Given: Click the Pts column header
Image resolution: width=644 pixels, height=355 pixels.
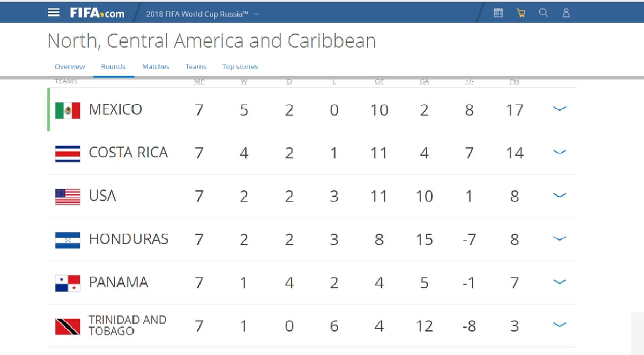Looking at the screenshot, I should (514, 81).
